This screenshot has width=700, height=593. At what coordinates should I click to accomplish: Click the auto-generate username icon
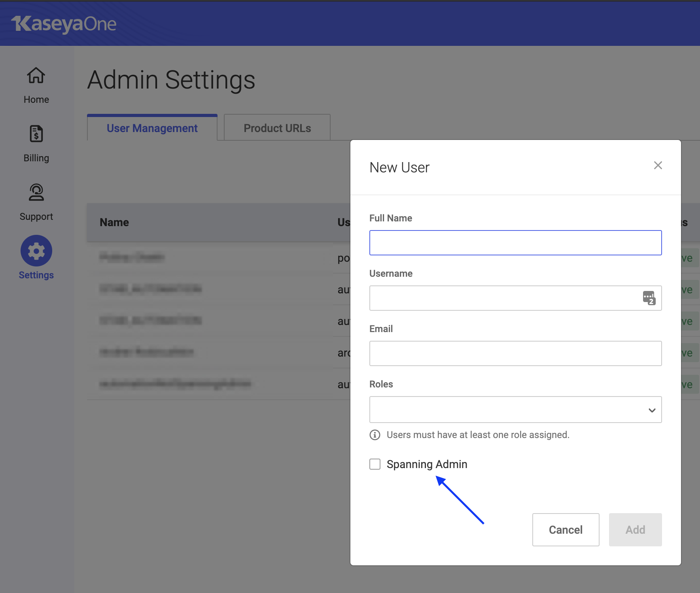coord(649,298)
